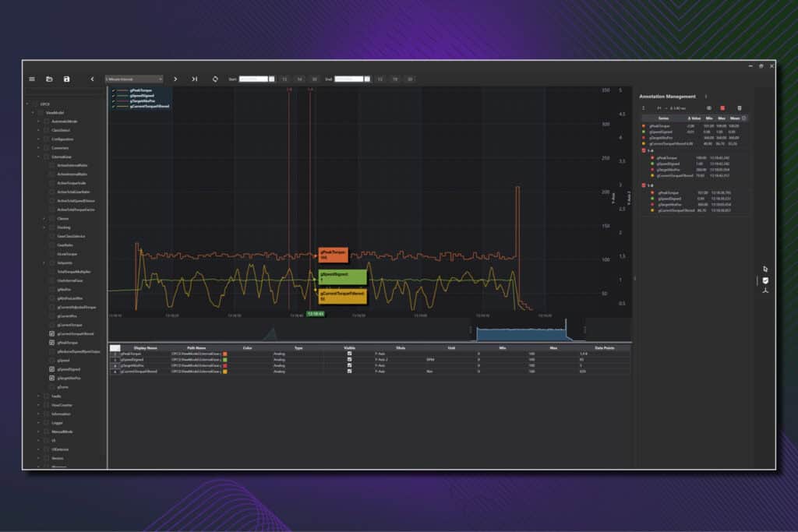Toggle Visible checkbox in gPeakTorque table row
The height and width of the screenshot is (532, 798).
point(350,354)
